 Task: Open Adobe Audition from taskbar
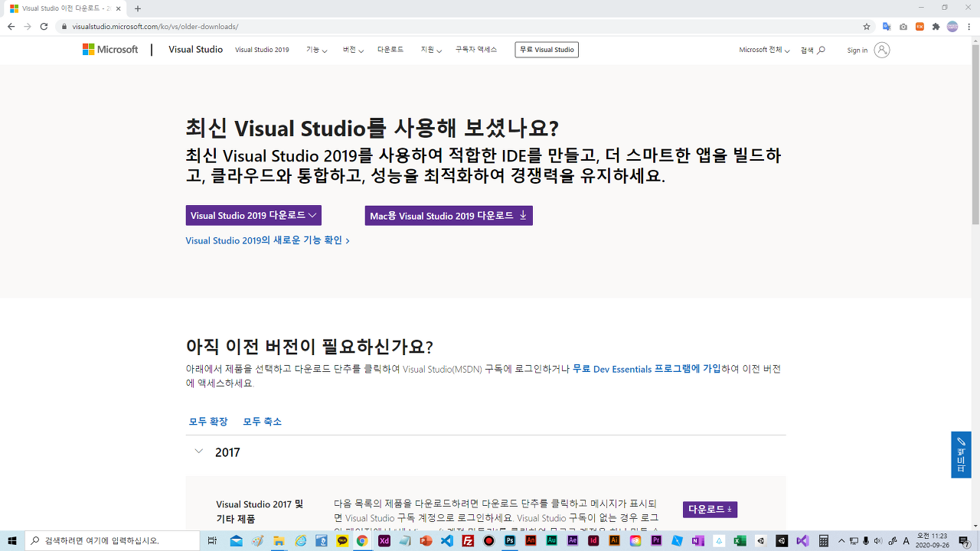point(551,540)
